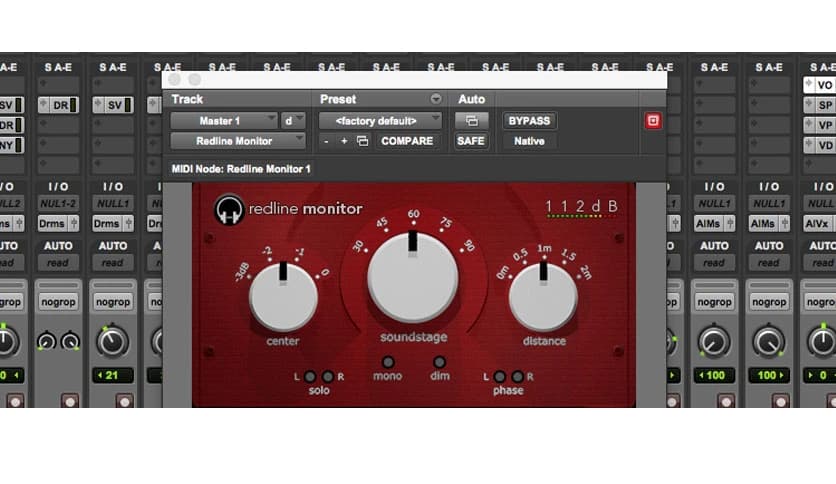Flip phase L in the plugin

(x=500, y=377)
